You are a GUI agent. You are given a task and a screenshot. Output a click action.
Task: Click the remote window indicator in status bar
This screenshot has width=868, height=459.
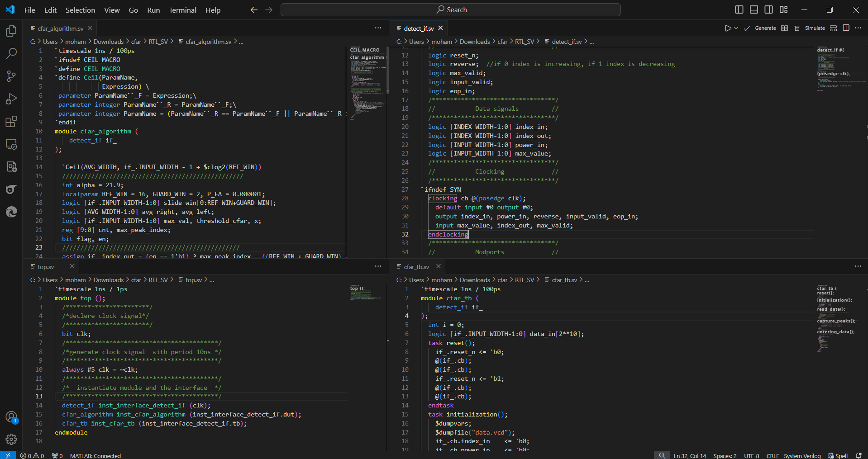[x=8, y=455]
